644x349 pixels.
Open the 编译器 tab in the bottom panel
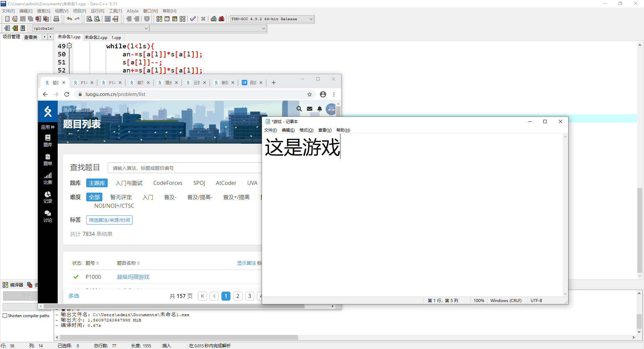13,285
